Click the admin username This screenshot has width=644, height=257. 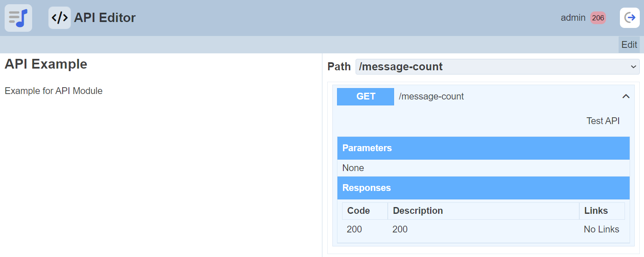573,18
